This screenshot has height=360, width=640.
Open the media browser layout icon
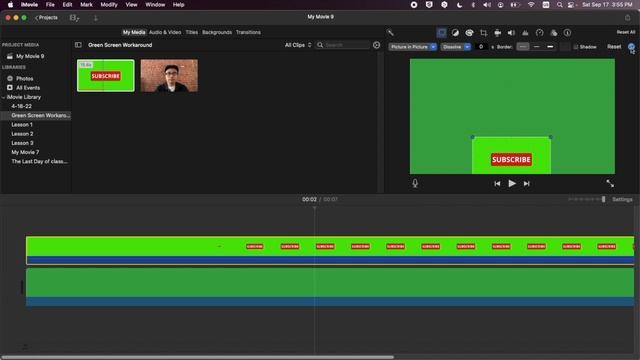(x=74, y=18)
